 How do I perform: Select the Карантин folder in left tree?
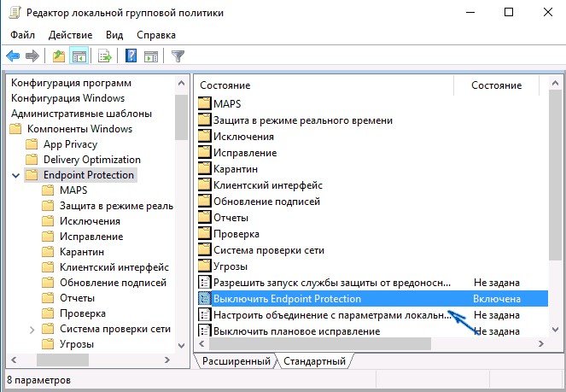point(82,252)
